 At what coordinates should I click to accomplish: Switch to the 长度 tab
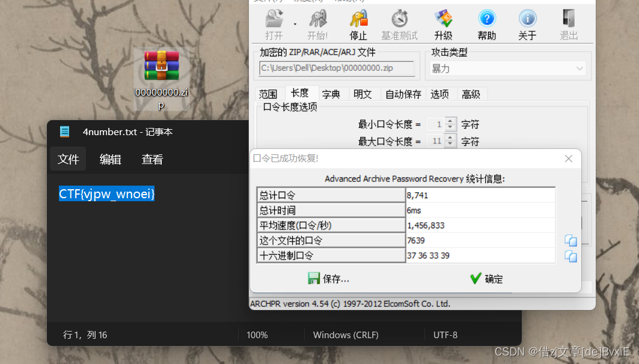coord(300,93)
